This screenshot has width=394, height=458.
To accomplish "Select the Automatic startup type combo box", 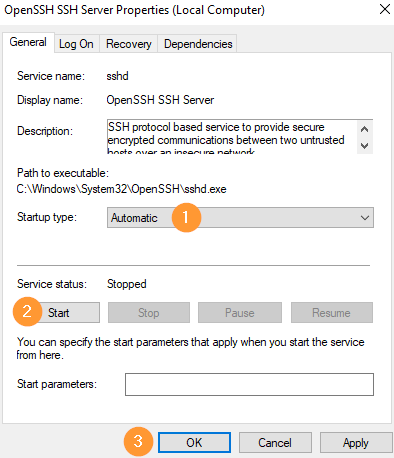I will click(x=240, y=218).
